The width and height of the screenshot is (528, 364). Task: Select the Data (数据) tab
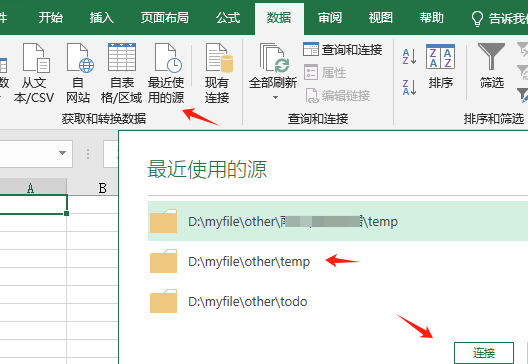pos(279,18)
